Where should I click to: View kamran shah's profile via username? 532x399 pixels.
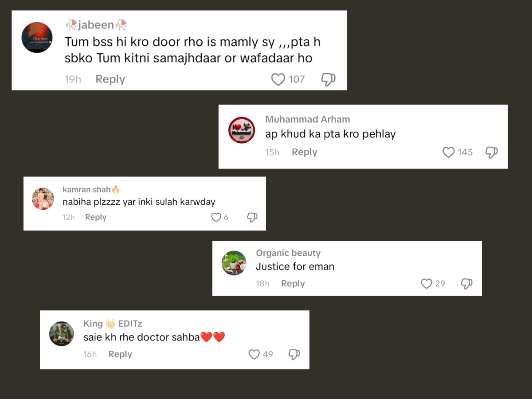click(86, 190)
